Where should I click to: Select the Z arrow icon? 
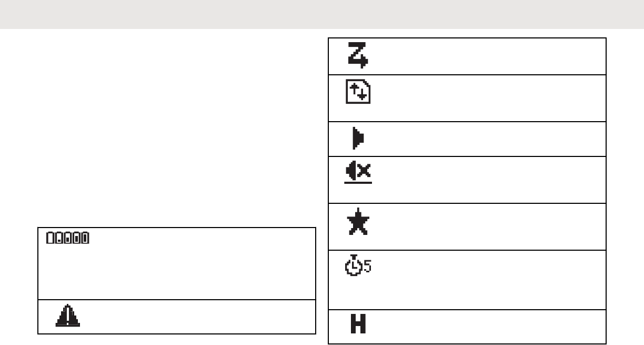[358, 55]
